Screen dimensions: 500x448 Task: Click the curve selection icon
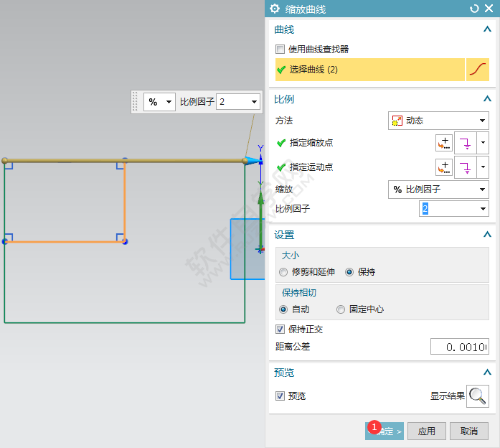click(x=477, y=70)
